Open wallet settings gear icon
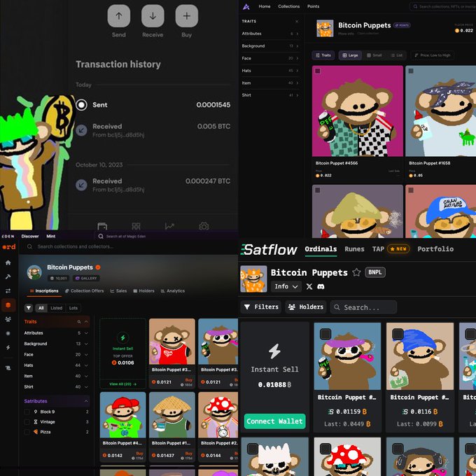 click(x=204, y=226)
